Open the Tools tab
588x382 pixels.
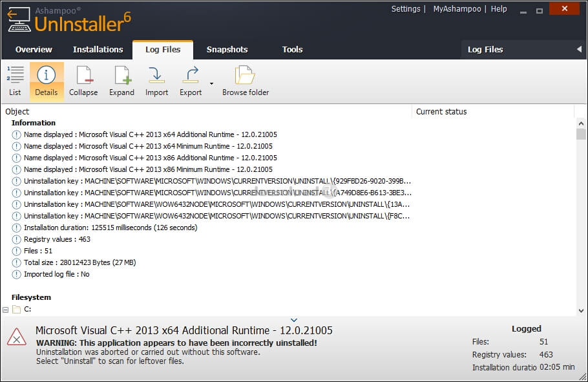click(293, 50)
